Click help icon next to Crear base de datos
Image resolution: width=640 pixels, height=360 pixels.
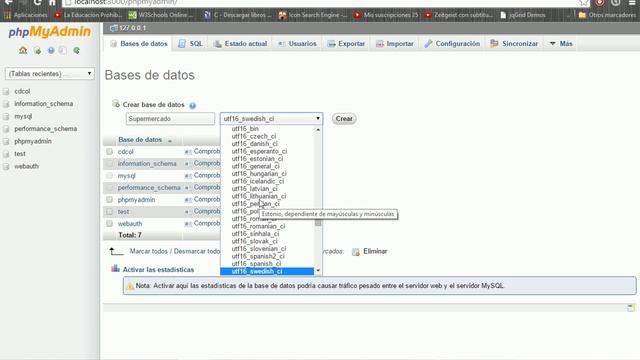coord(193,105)
